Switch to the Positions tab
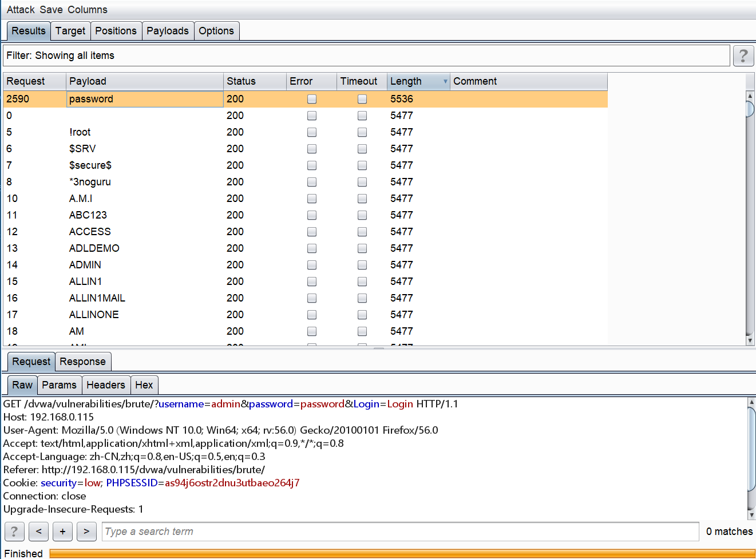Screen dimensions: 756x559 coord(116,31)
